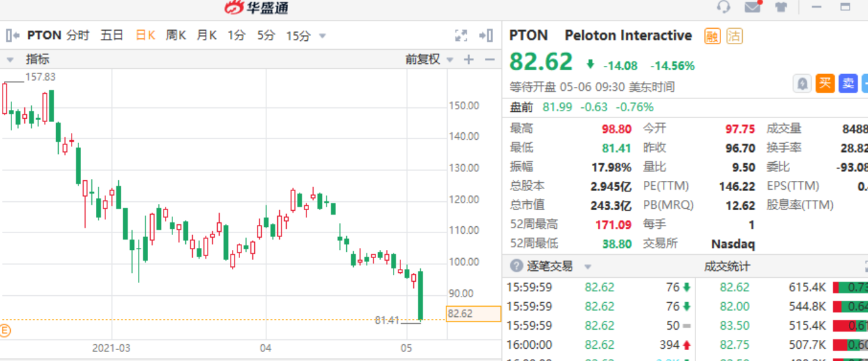The width and height of the screenshot is (868, 361).
Task: Open customer service headset icon
Action: click(x=724, y=7)
